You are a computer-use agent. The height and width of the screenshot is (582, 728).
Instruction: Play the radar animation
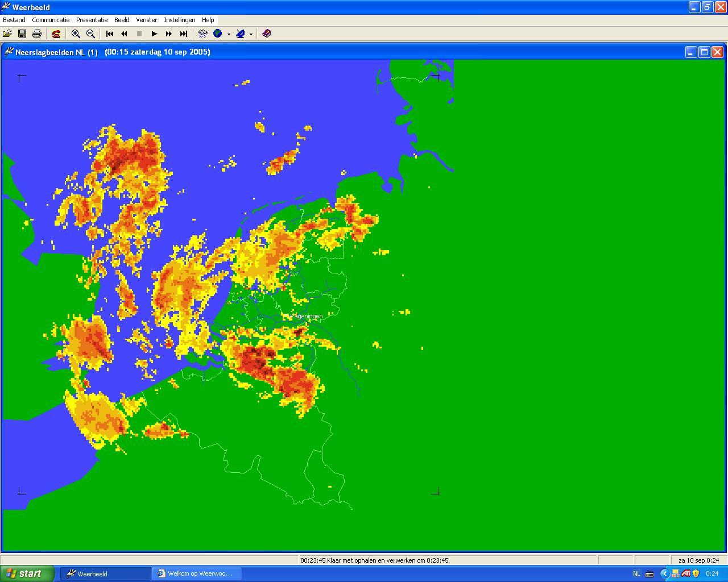(x=154, y=34)
